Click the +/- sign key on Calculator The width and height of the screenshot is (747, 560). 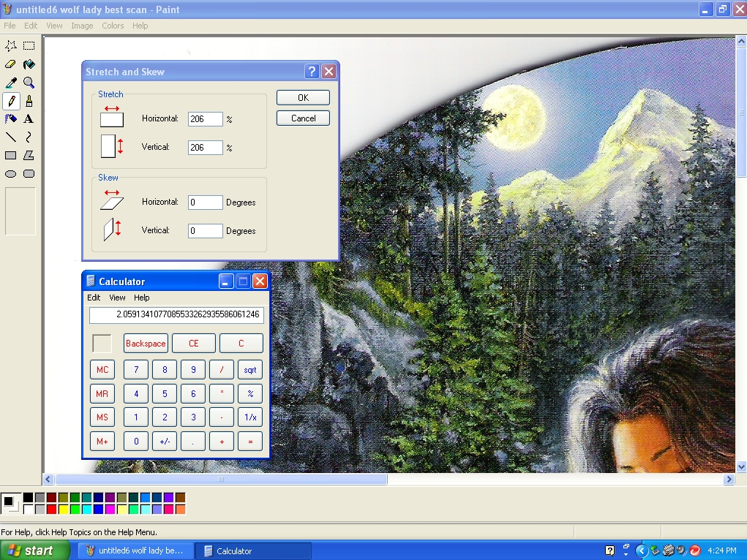[x=165, y=442]
